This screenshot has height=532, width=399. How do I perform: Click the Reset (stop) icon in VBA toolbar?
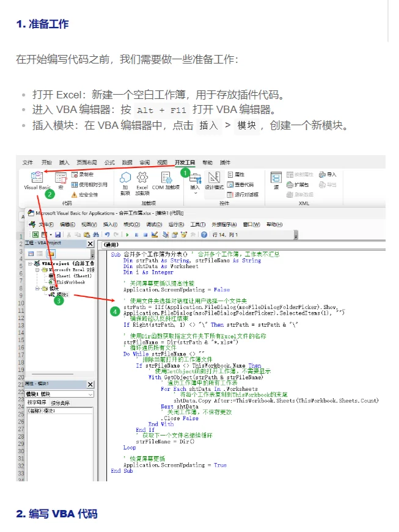click(x=145, y=235)
